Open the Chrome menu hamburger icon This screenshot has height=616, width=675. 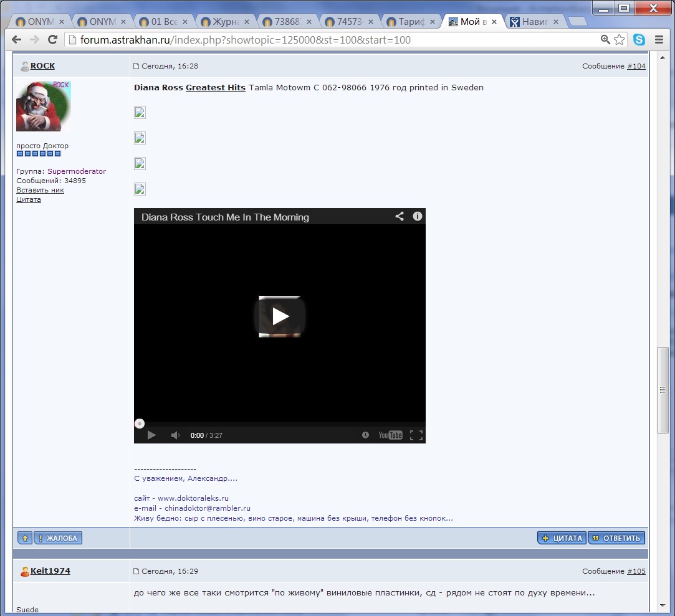coord(659,40)
